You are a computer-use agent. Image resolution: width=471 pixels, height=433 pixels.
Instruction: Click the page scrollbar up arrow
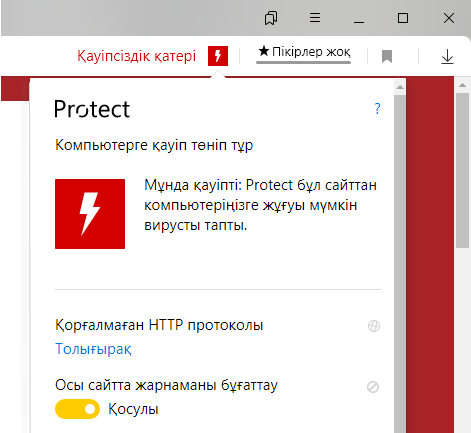pyautogui.click(x=462, y=85)
